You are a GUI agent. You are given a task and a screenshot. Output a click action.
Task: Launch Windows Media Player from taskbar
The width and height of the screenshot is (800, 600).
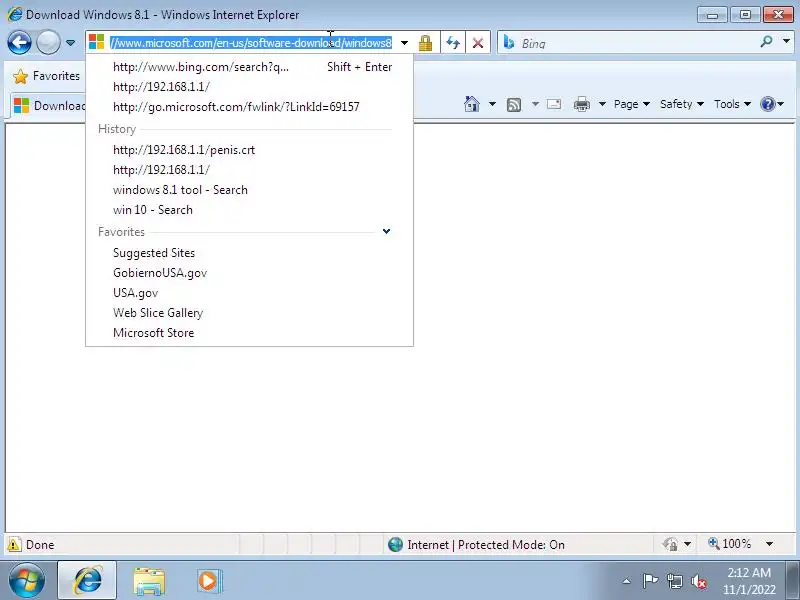pos(209,581)
